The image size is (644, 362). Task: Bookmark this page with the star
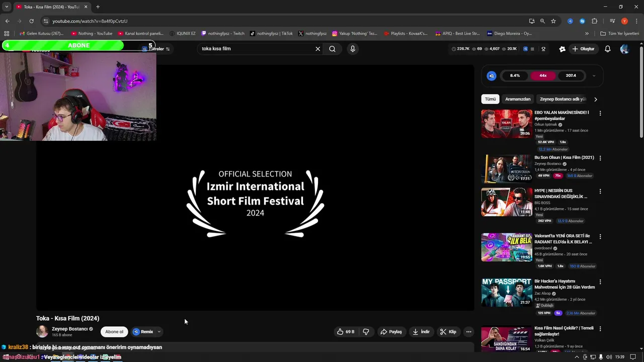click(553, 21)
